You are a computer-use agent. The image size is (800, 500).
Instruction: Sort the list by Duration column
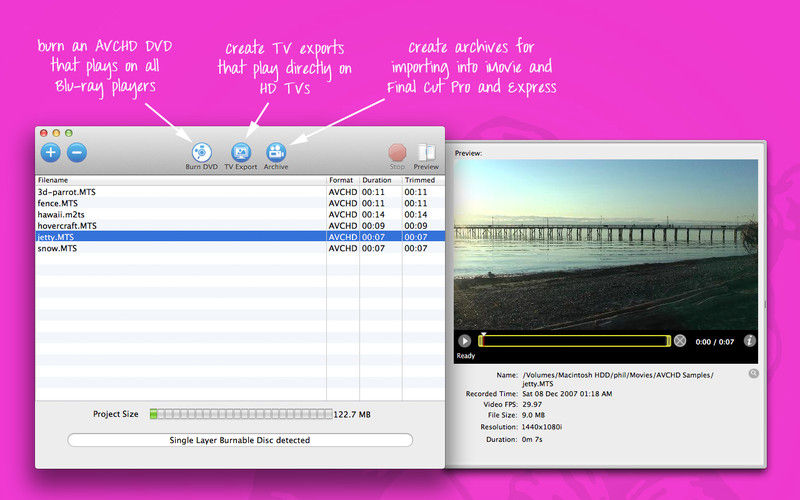[x=379, y=180]
